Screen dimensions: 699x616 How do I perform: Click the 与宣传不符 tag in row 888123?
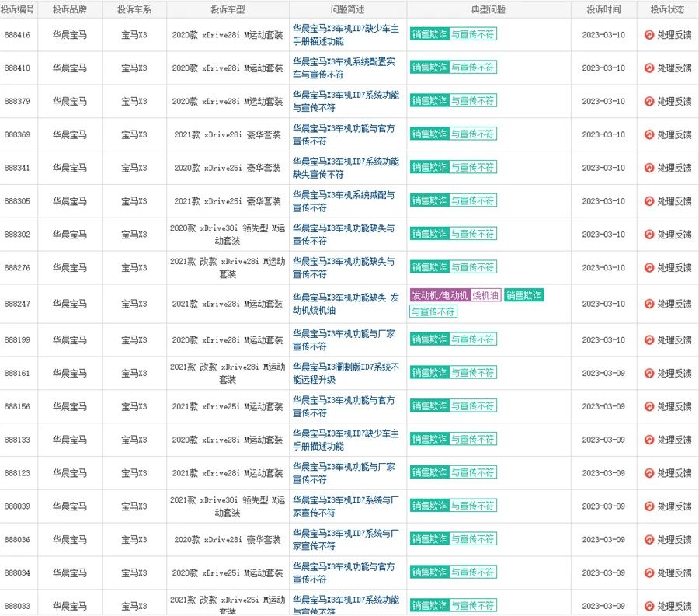tap(472, 472)
